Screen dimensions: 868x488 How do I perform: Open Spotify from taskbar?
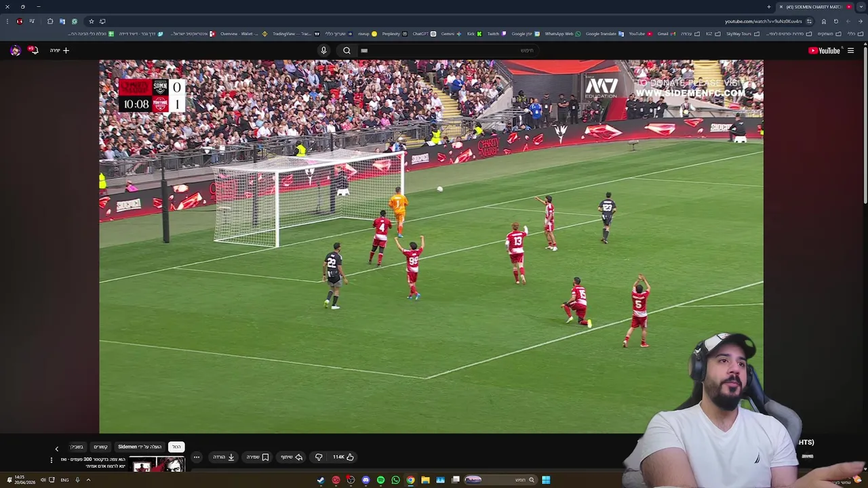pyautogui.click(x=380, y=480)
